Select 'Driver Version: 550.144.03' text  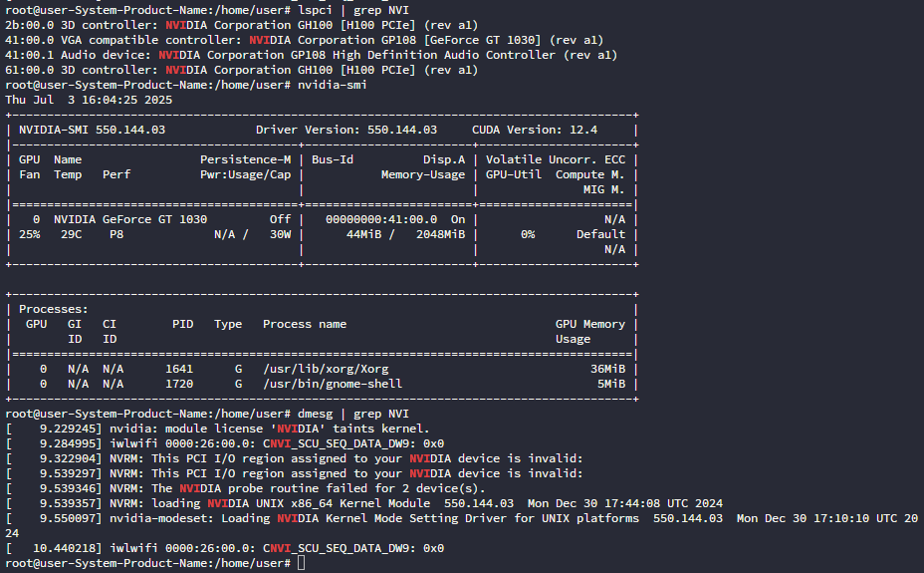pyautogui.click(x=346, y=130)
